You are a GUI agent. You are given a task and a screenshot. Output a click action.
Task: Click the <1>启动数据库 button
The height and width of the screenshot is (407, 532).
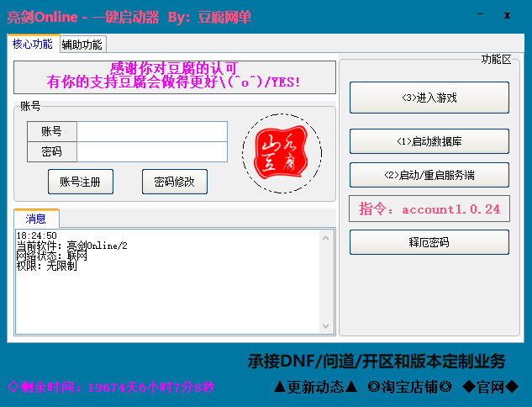[429, 141]
